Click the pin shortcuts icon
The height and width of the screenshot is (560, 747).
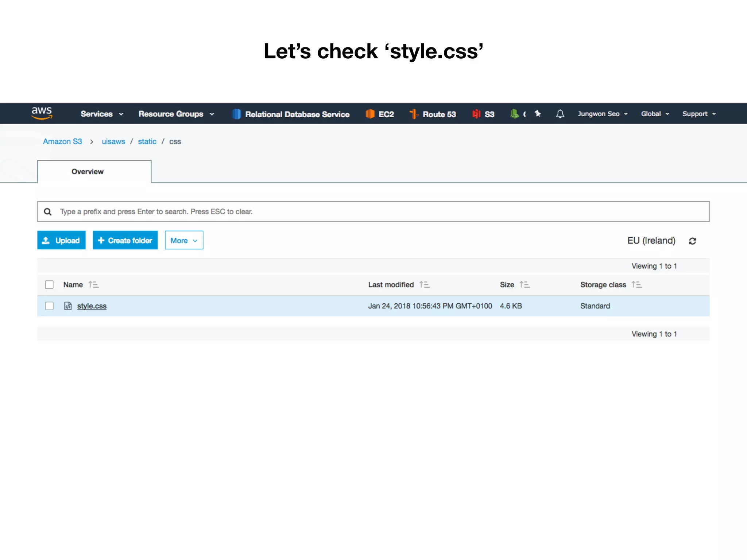tap(538, 114)
